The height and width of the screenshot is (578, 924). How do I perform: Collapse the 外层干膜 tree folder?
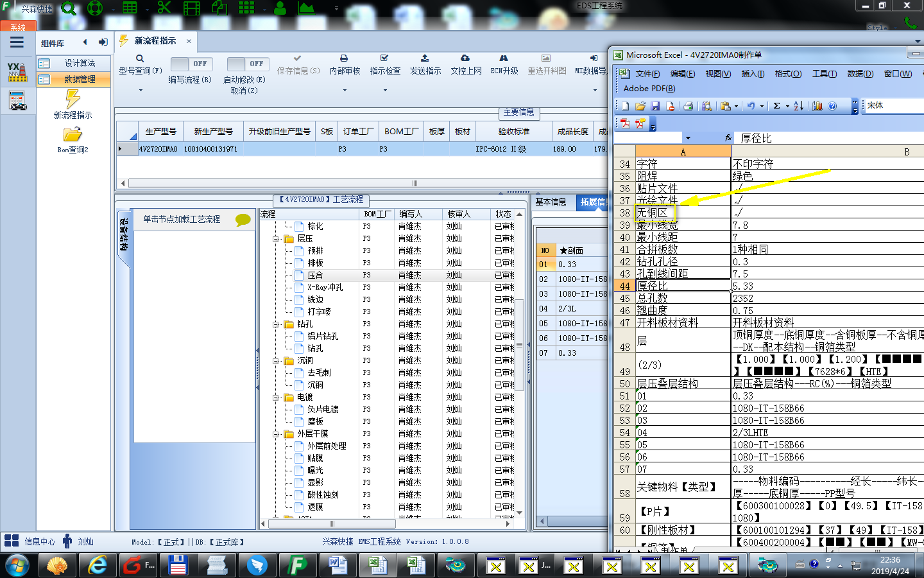point(276,434)
